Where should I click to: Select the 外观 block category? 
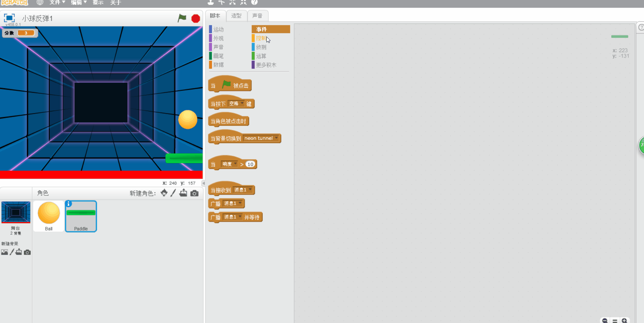point(229,38)
